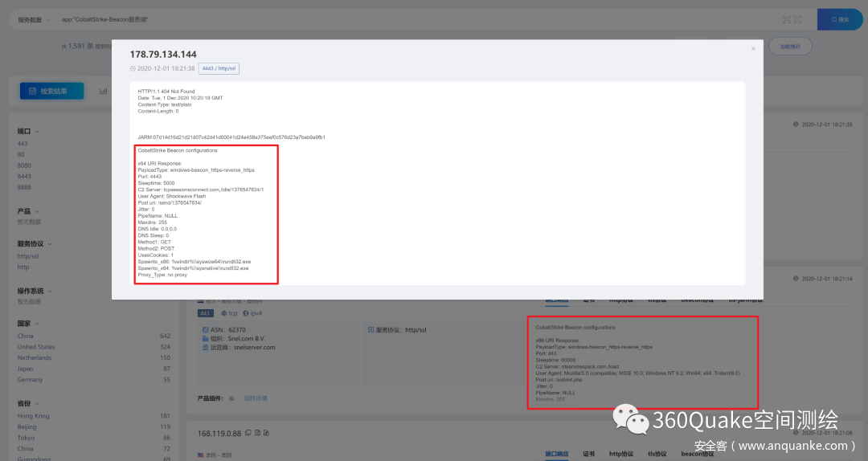Click the ipv4 icon in result card
The height and width of the screenshot is (461, 868).
point(246,313)
